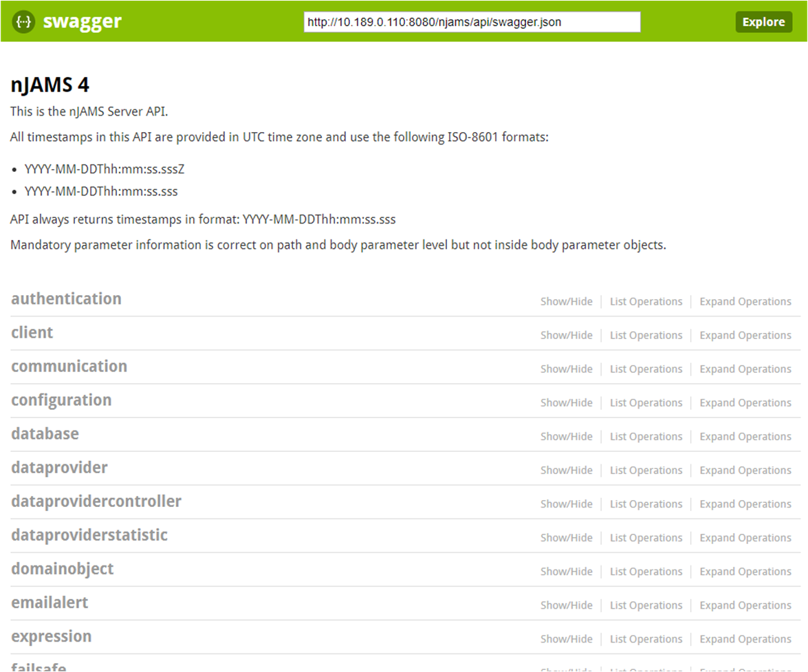Expand Operations for configuration
Image resolution: width=808 pixels, height=672 pixels.
[745, 403]
